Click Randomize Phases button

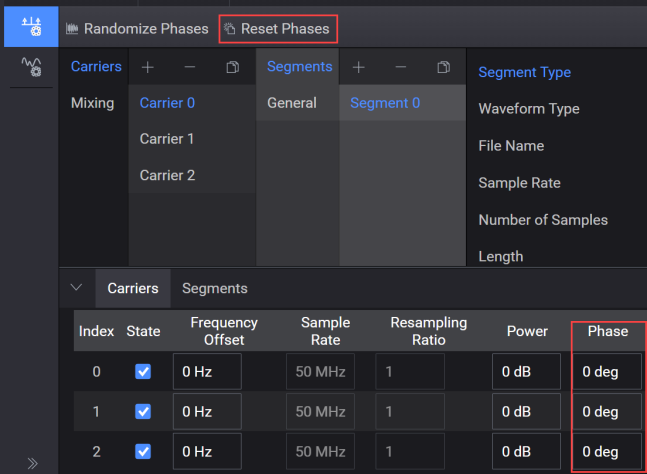click(x=137, y=29)
